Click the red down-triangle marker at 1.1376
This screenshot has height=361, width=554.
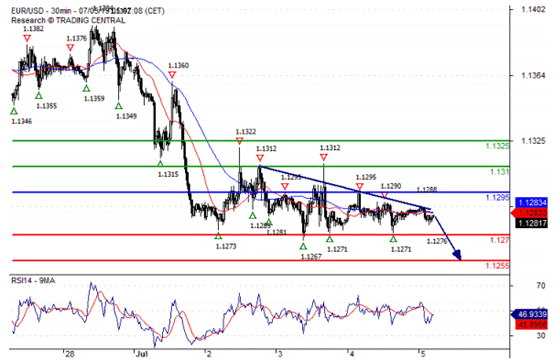(x=70, y=47)
